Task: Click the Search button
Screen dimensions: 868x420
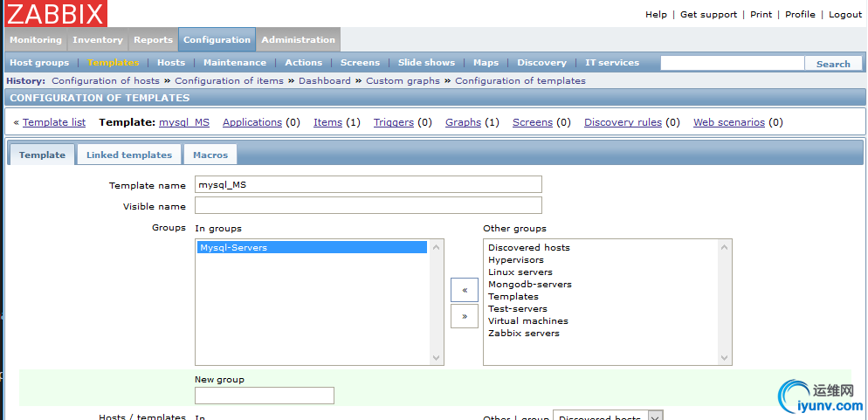Action: [x=833, y=64]
